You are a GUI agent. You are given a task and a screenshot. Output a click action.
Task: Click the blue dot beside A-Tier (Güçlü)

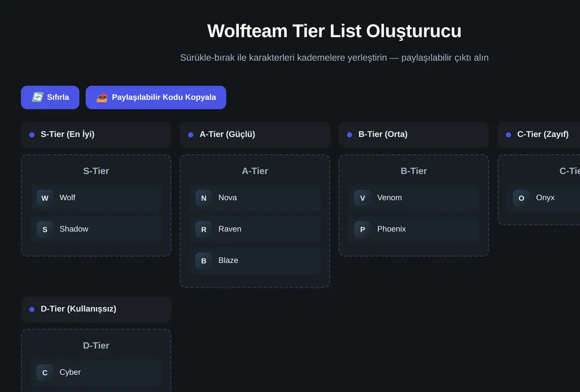pos(190,135)
